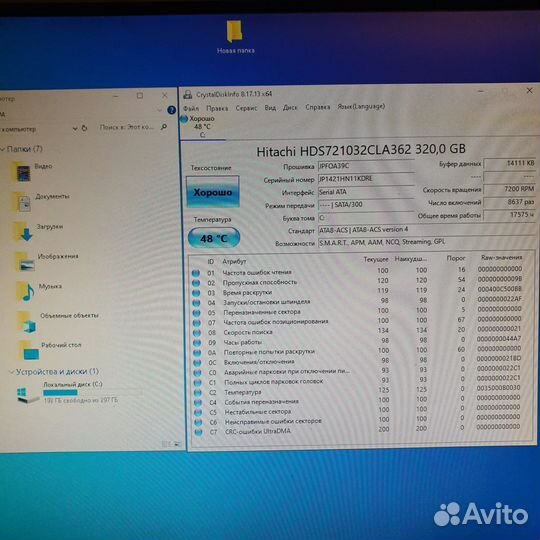Screen dimensions: 540x540
Task: Click the Explorer refresh button
Action: tap(84, 128)
